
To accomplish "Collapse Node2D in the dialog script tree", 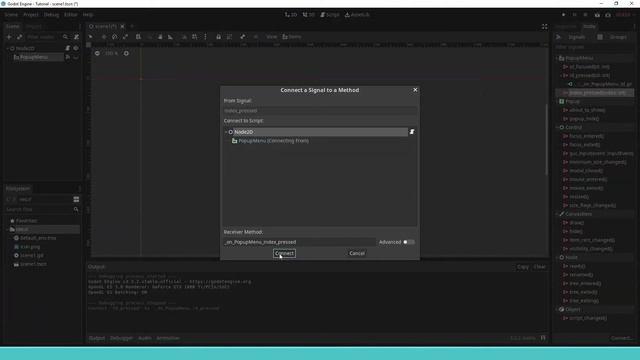I will point(226,132).
